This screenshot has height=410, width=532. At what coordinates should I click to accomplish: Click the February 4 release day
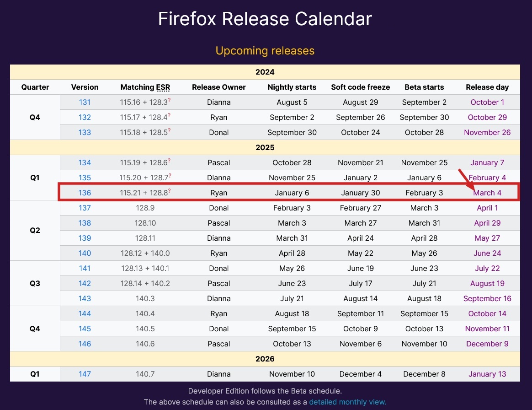coord(487,178)
